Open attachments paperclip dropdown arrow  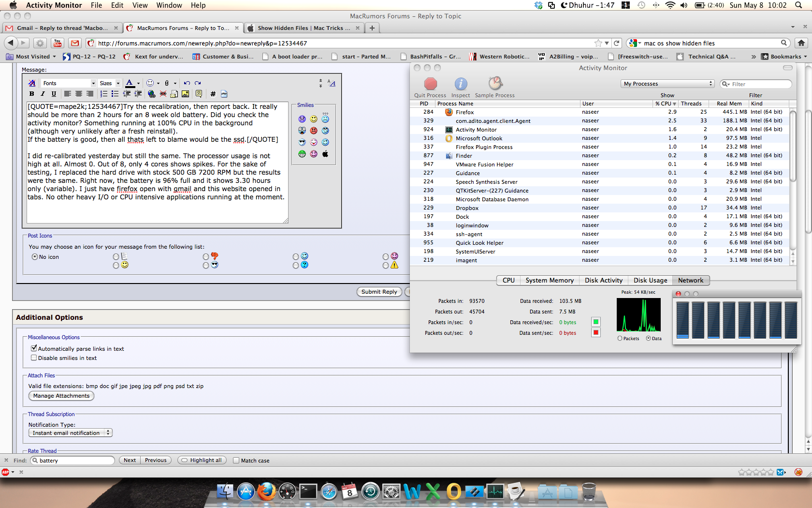[x=175, y=83]
